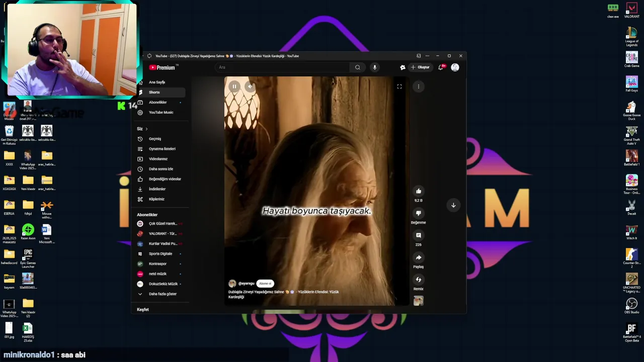
Task: Open YouTube Music from sidebar
Action: coord(160,112)
